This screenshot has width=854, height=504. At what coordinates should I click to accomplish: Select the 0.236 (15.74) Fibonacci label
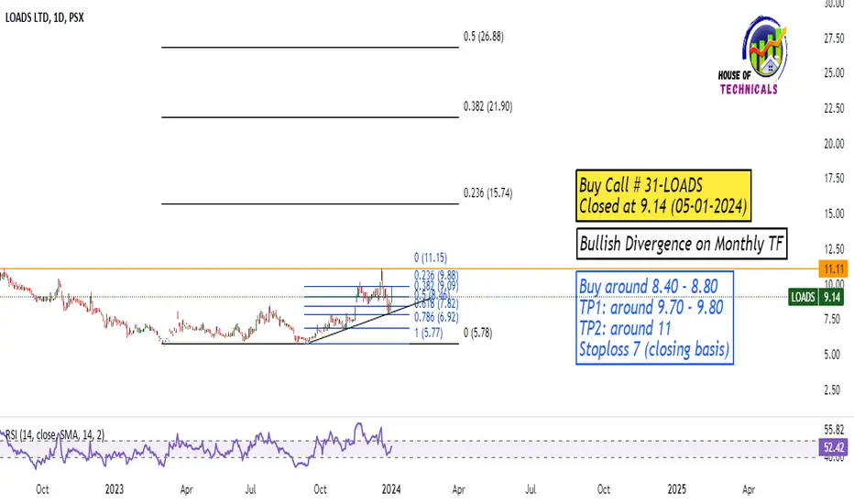(488, 192)
